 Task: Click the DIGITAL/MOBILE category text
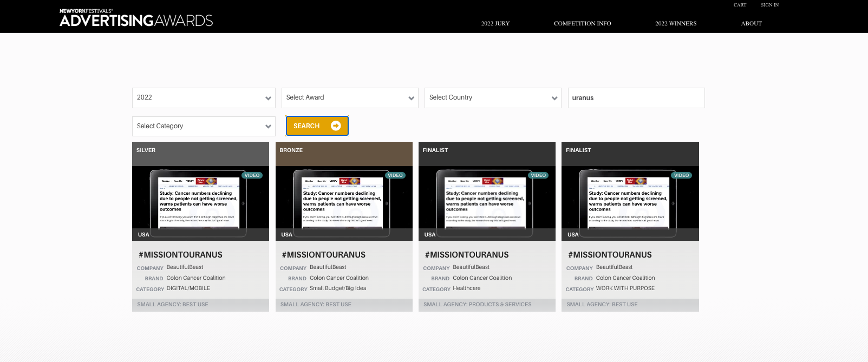[x=188, y=288]
